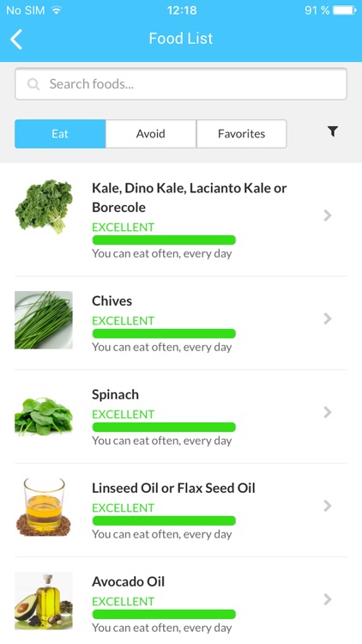Check the battery status icon
Image resolution: width=362 pixels, height=644 pixels.
coord(344,9)
